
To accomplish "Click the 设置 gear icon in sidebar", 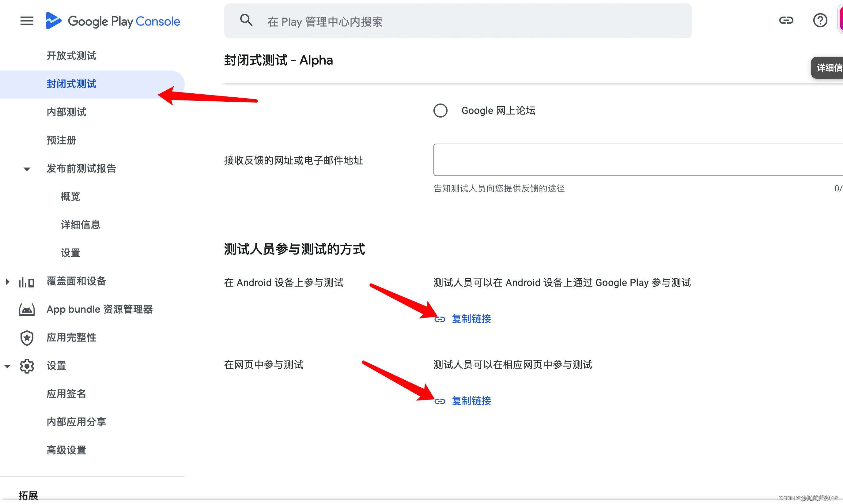I will pos(27,366).
